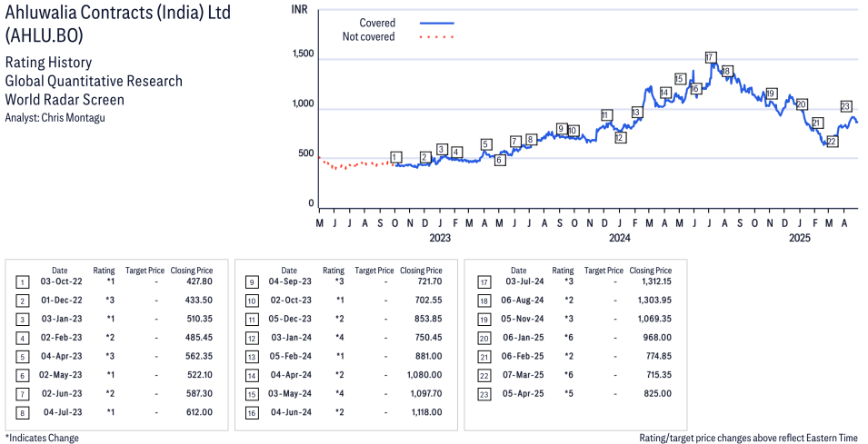Click the 1,500 y-axis label
The width and height of the screenshot is (868, 444).
pyautogui.click(x=303, y=54)
